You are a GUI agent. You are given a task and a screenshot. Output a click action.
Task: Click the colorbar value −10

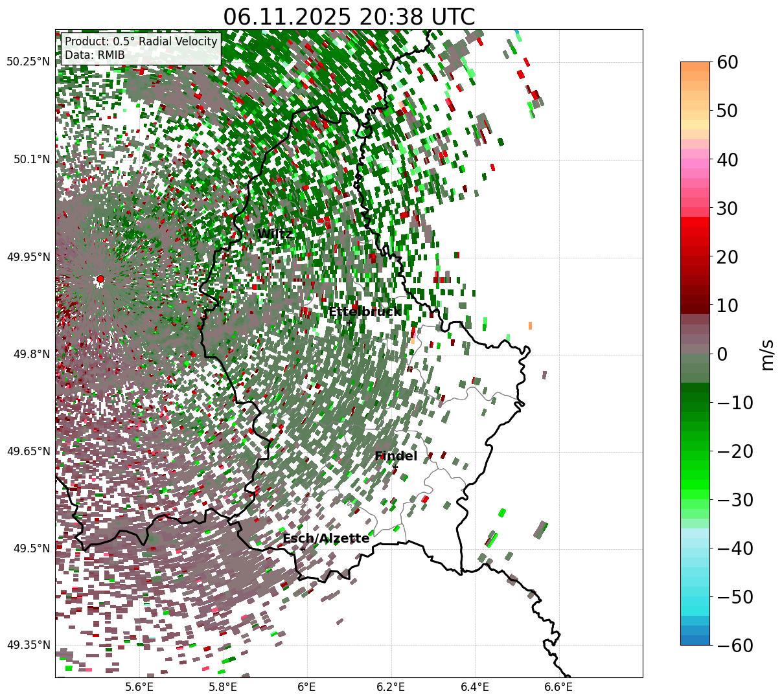(735, 402)
